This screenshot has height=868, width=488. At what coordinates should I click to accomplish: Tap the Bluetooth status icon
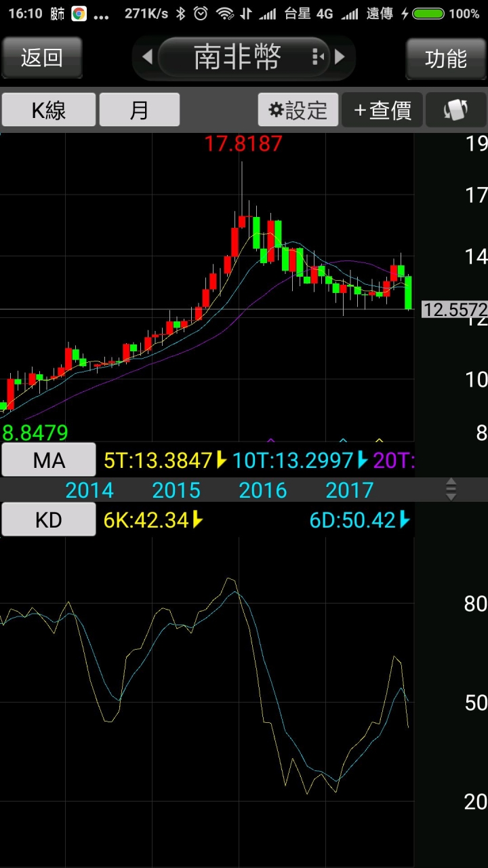click(180, 13)
